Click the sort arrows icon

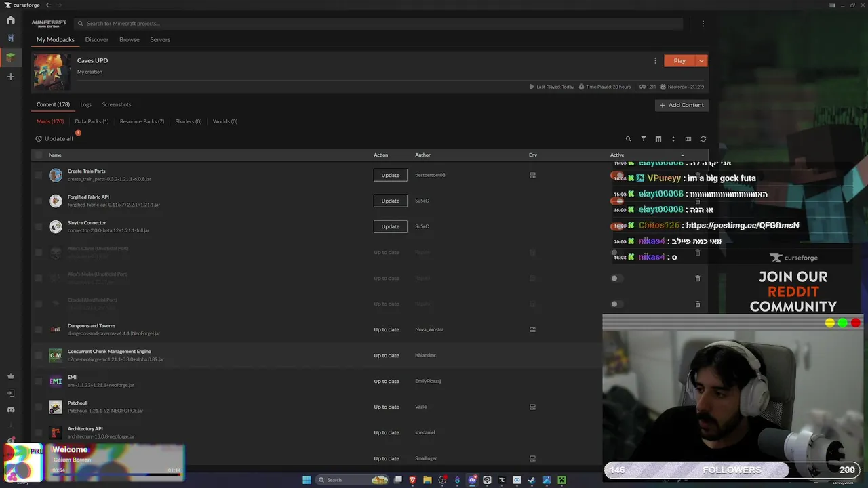(673, 139)
